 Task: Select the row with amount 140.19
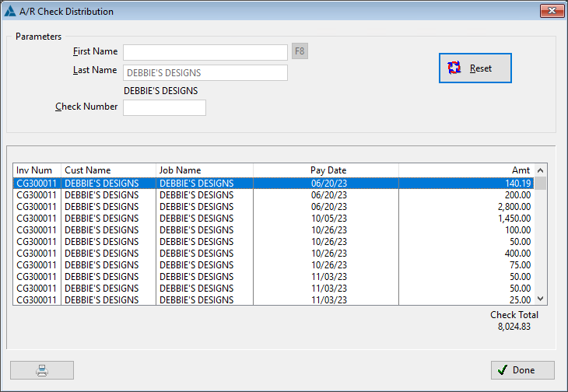(273, 183)
